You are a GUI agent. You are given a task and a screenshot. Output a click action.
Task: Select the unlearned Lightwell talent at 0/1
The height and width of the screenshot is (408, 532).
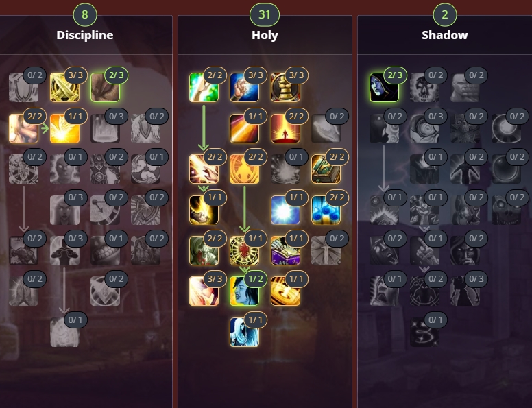coord(285,169)
